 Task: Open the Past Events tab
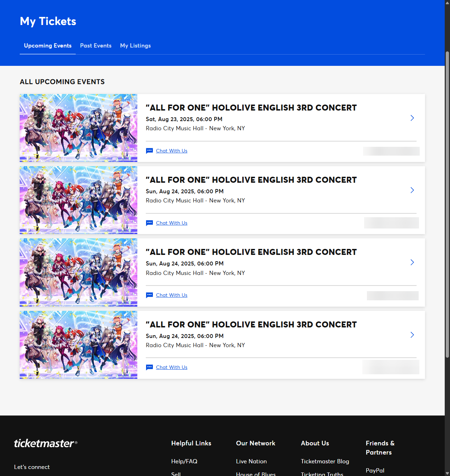(x=96, y=46)
